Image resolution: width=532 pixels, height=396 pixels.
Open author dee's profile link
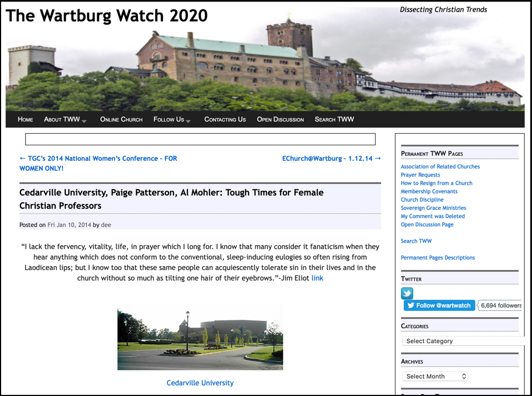pyautogui.click(x=106, y=225)
